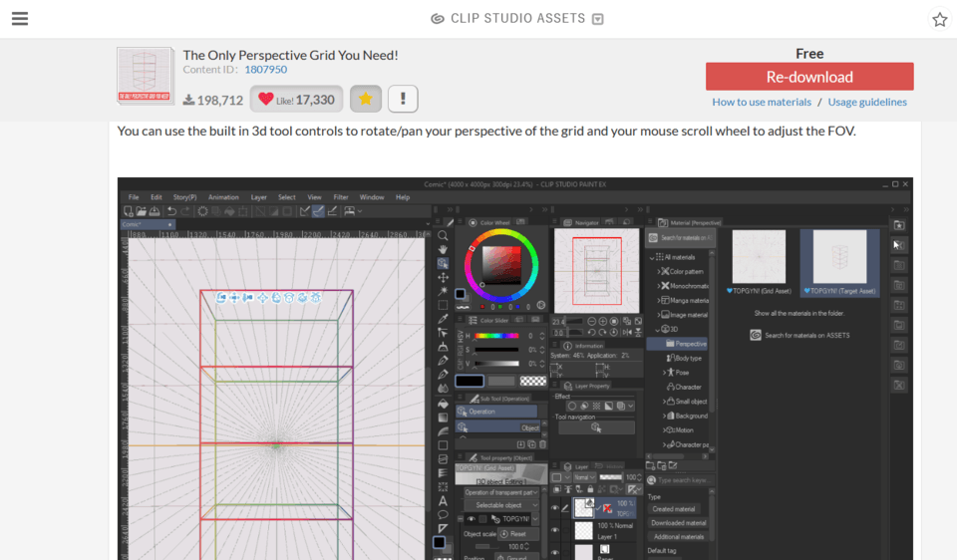Filter by Downloaded material tag
Screen dimensions: 957x560
[x=678, y=523]
